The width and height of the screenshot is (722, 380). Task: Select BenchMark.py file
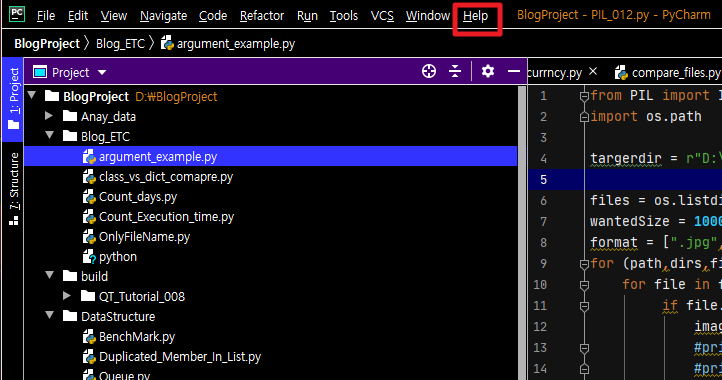137,337
